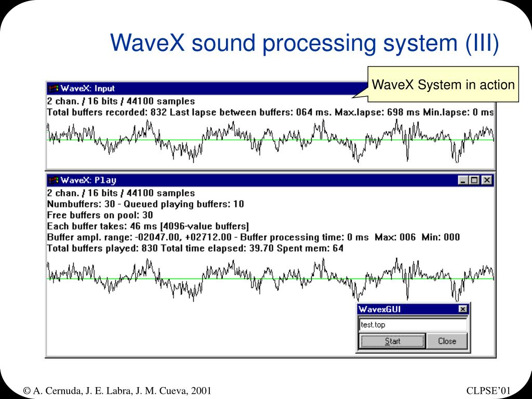Image resolution: width=532 pixels, height=399 pixels.
Task: Click 'Total buffers recorded: 832' text
Action: 107,112
